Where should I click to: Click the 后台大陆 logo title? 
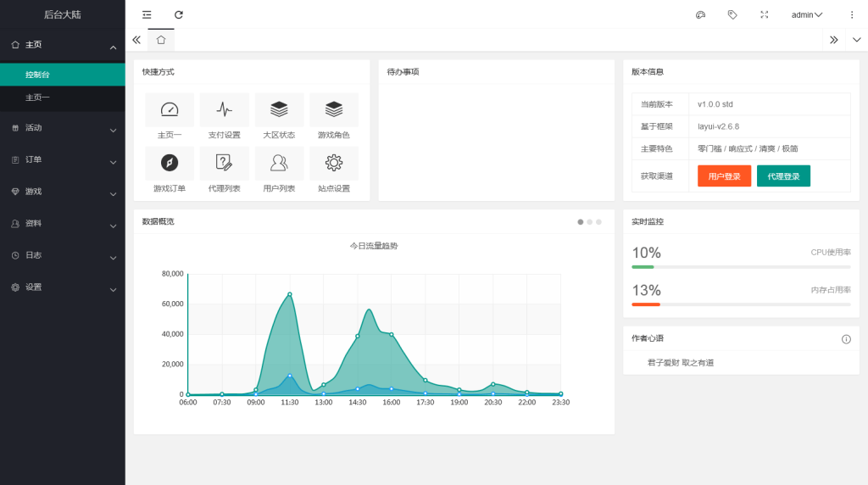63,15
